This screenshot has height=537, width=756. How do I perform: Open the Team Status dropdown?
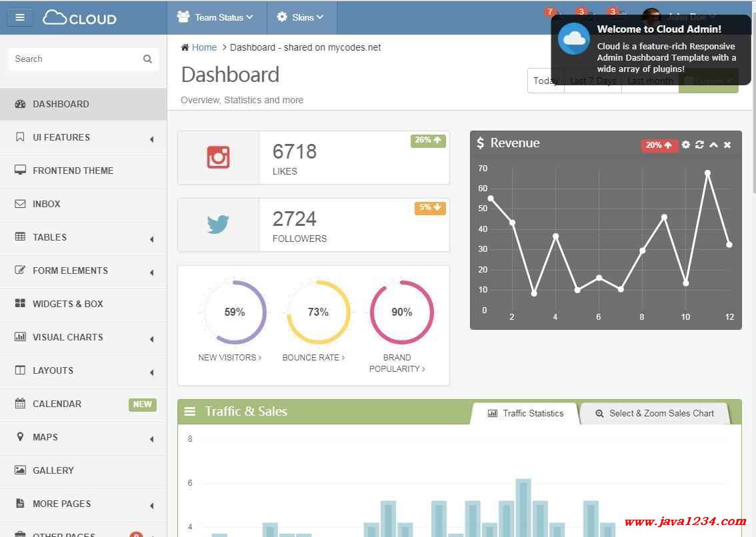click(x=215, y=17)
